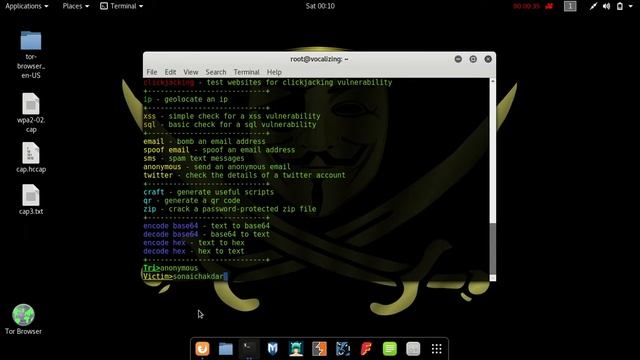640x360 pixels.
Task: Select wpa2-02.cap file on desktop
Action: click(x=31, y=113)
